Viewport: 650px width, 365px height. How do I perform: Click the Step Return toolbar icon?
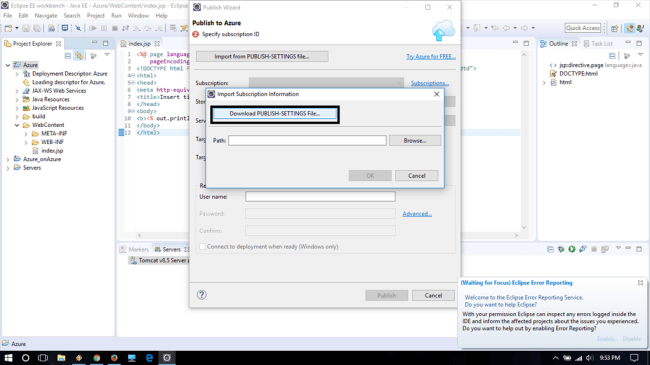coord(158,28)
